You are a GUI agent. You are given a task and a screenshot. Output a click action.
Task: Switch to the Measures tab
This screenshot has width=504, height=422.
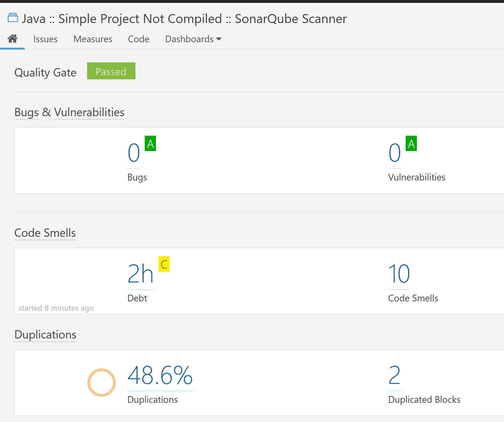tap(93, 39)
